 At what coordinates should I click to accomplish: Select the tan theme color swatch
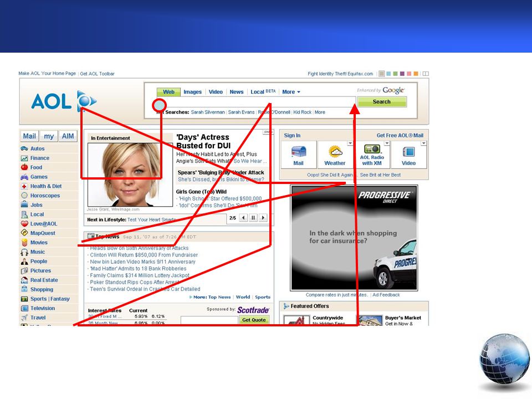[x=382, y=74]
